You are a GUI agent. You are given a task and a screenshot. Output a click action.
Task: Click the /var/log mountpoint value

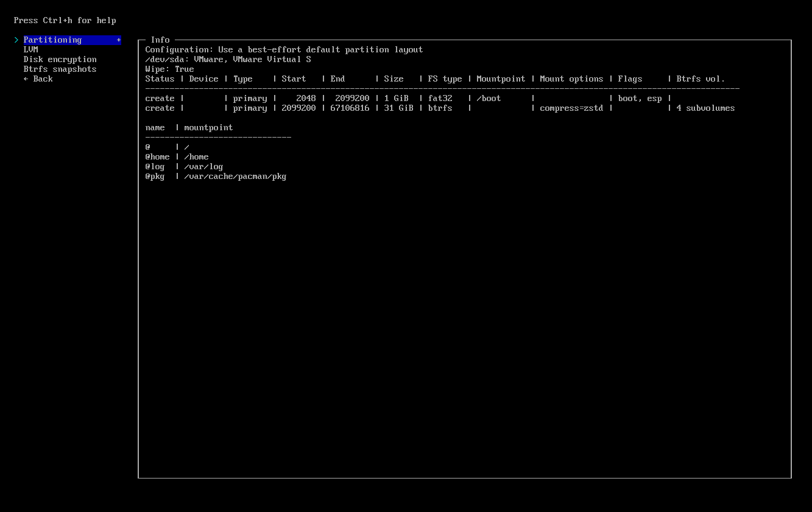click(203, 166)
